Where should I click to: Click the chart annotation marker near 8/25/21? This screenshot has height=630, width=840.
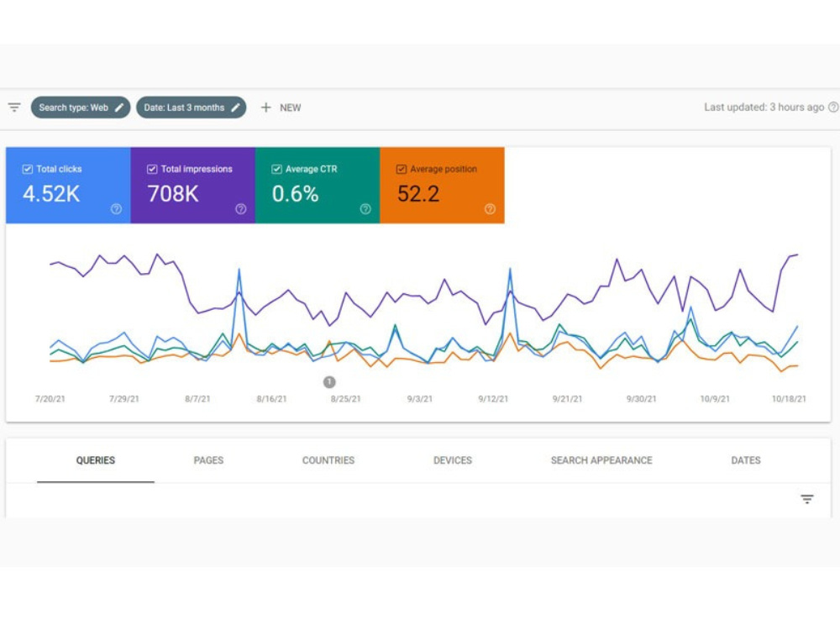point(329,382)
